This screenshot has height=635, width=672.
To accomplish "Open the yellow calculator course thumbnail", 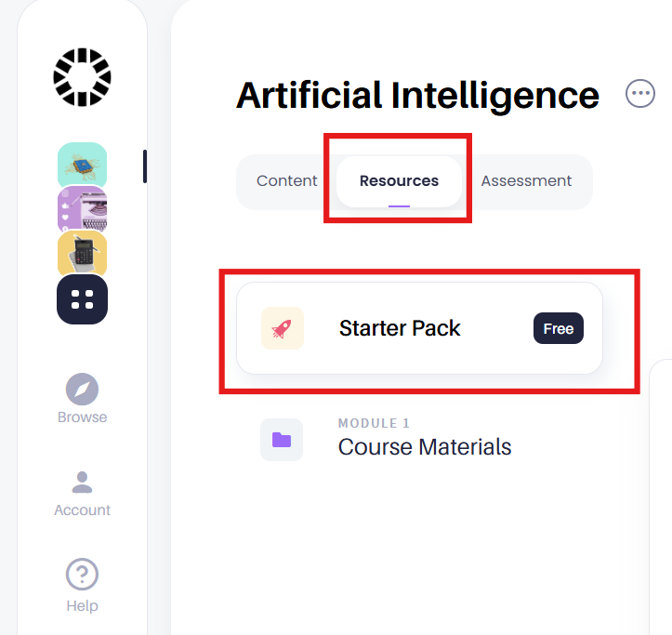I will click(x=82, y=253).
